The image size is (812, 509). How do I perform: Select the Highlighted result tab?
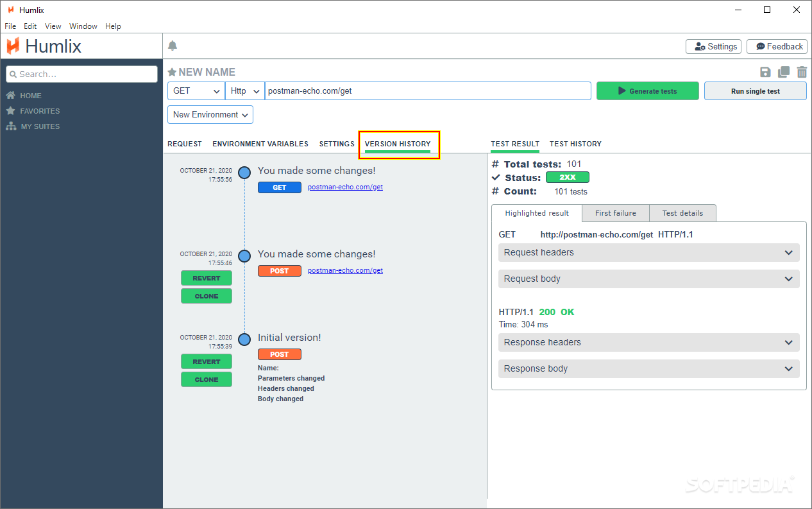point(537,213)
